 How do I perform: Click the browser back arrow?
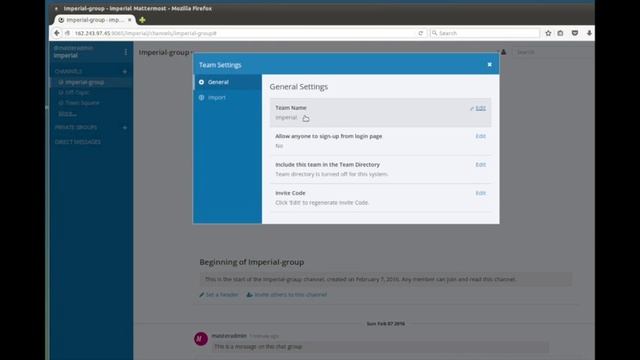pos(57,33)
